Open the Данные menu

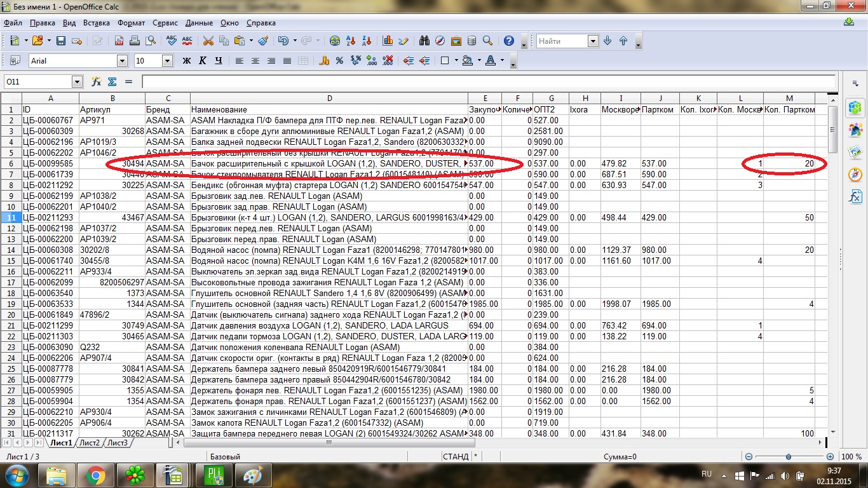coord(200,23)
